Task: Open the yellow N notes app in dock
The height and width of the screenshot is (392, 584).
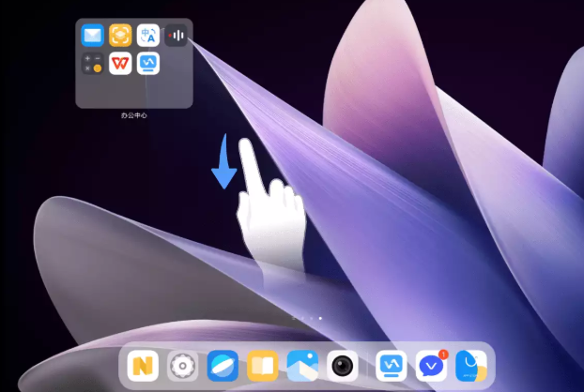Action: coord(143,366)
